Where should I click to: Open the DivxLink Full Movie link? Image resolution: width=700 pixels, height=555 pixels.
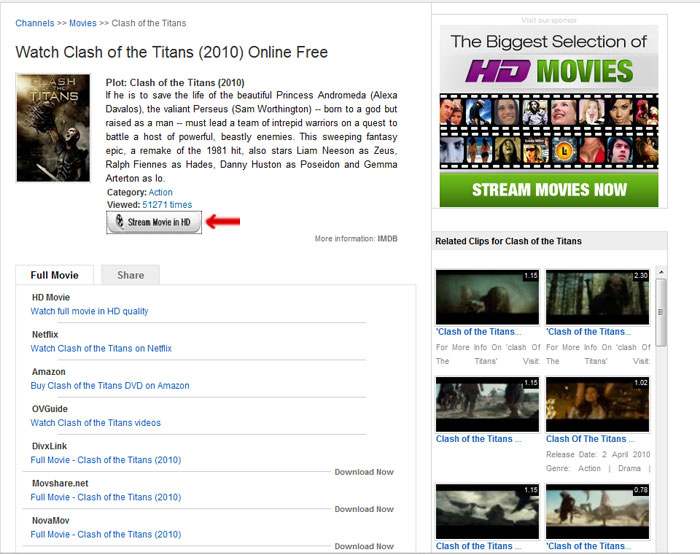click(106, 460)
